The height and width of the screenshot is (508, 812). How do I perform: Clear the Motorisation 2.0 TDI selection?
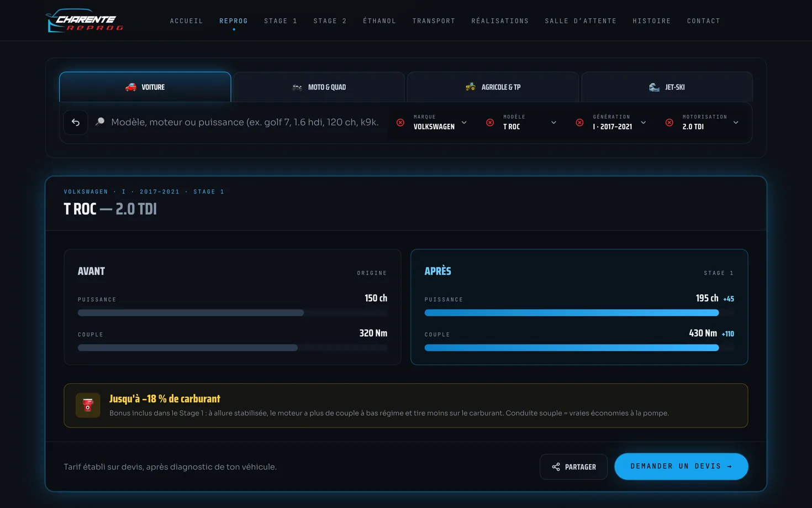click(x=669, y=123)
